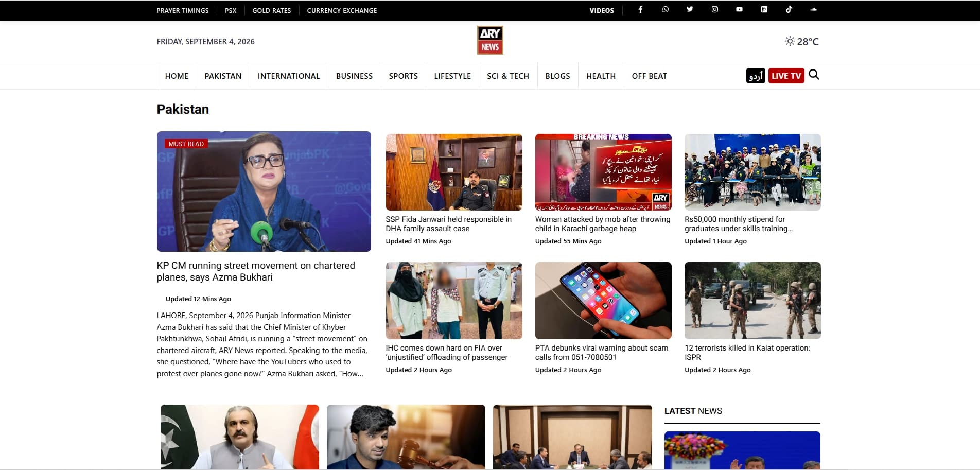
Task: Open the FIA offloading story thumbnail
Action: [x=454, y=301]
